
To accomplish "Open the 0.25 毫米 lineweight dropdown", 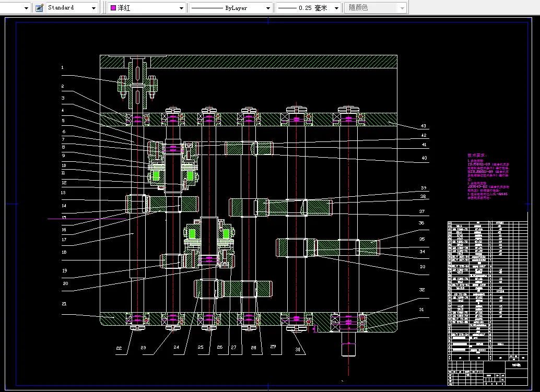I will (336, 8).
